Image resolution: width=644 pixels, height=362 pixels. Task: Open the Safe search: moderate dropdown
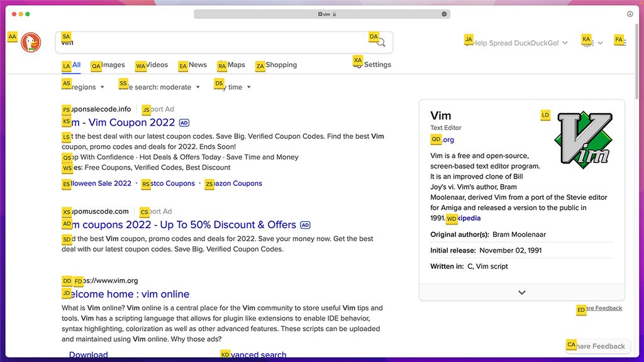tap(157, 87)
